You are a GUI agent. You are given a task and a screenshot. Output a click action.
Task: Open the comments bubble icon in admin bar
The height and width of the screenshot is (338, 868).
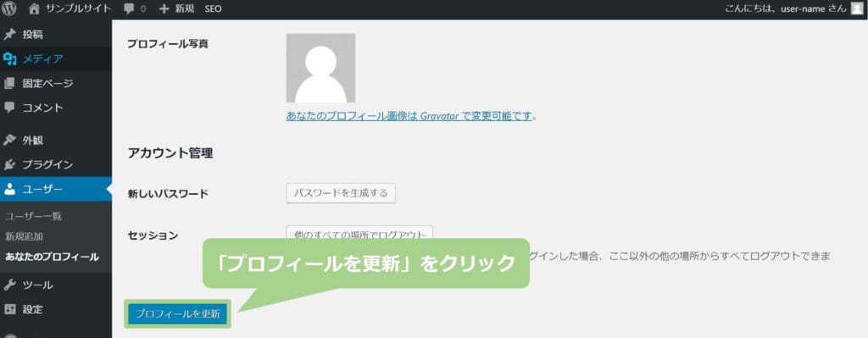click(x=130, y=9)
